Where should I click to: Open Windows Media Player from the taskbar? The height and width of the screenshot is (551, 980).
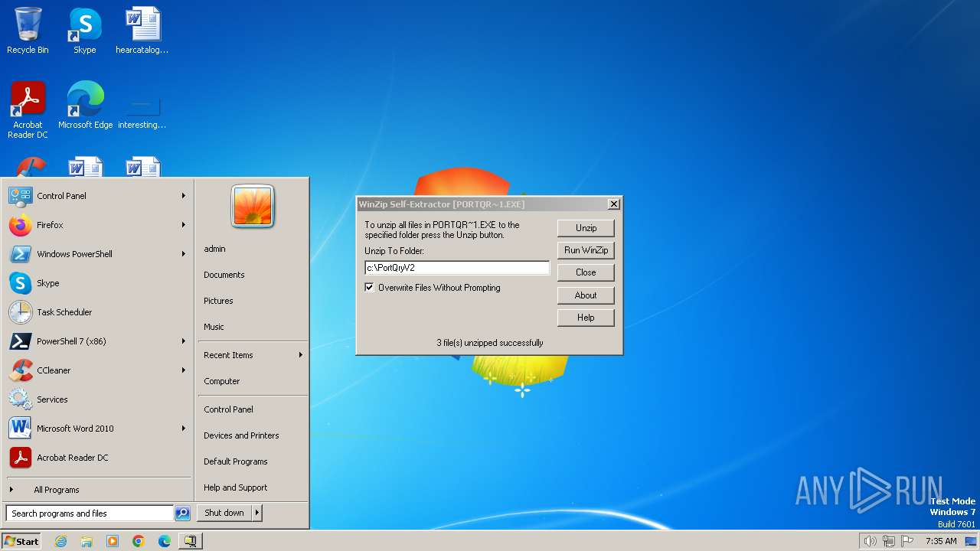[x=113, y=541]
